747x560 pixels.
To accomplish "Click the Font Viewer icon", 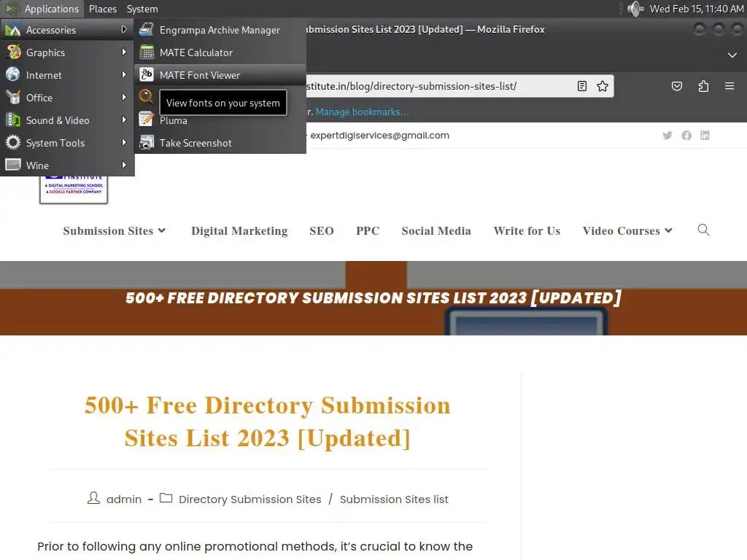I will tap(146, 75).
